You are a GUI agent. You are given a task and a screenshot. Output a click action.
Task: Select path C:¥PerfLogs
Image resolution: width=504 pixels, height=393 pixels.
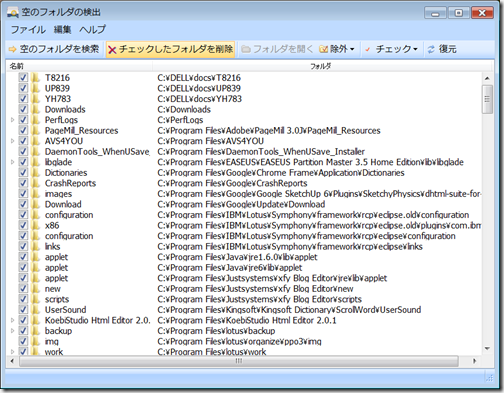(x=180, y=120)
